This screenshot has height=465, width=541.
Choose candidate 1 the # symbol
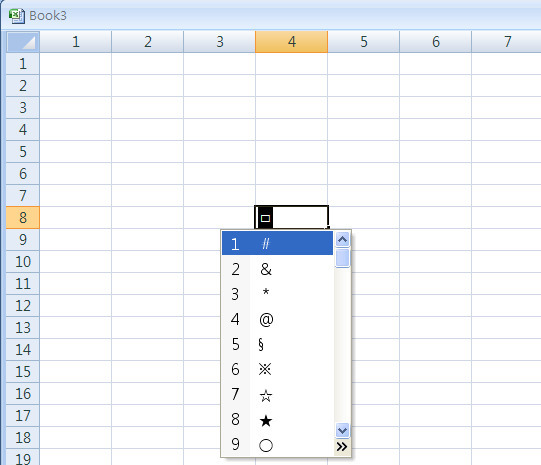[277, 244]
